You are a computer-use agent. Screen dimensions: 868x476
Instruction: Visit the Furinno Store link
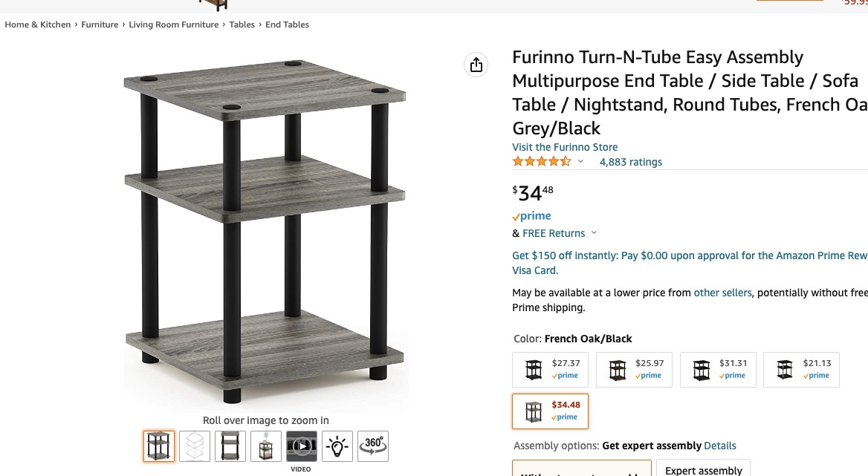[x=565, y=147]
